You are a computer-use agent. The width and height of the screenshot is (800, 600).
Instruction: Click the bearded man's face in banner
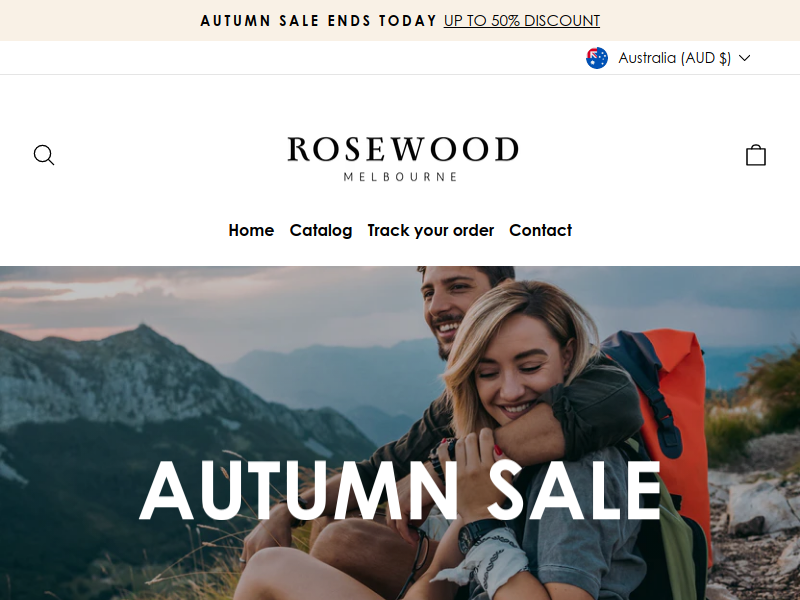click(x=446, y=311)
